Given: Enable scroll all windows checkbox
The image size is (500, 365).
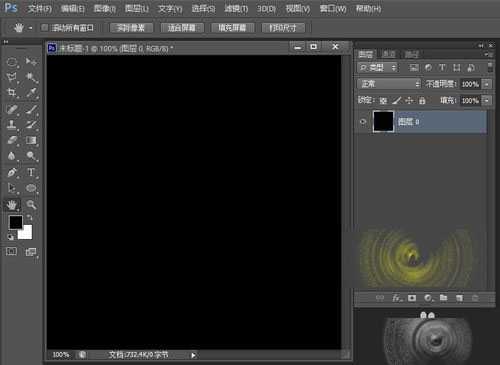Looking at the screenshot, I should tap(44, 28).
